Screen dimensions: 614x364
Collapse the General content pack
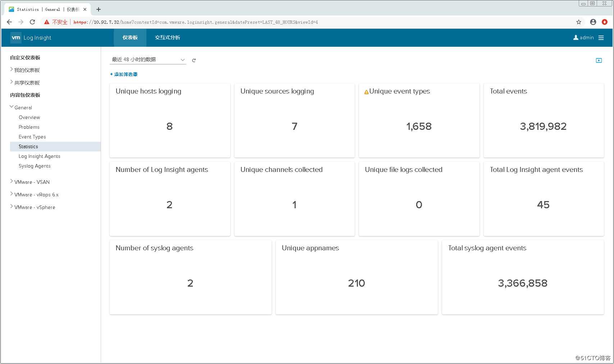[x=12, y=107]
